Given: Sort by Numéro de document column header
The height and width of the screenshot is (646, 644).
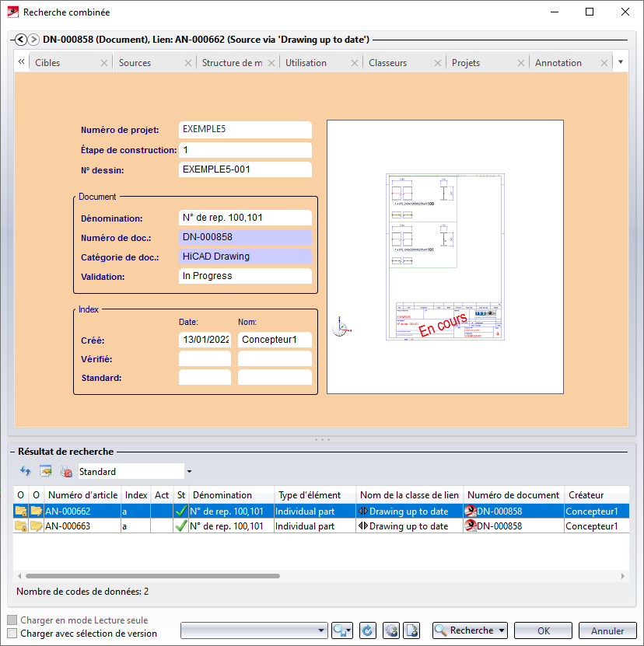Looking at the screenshot, I should click(513, 494).
